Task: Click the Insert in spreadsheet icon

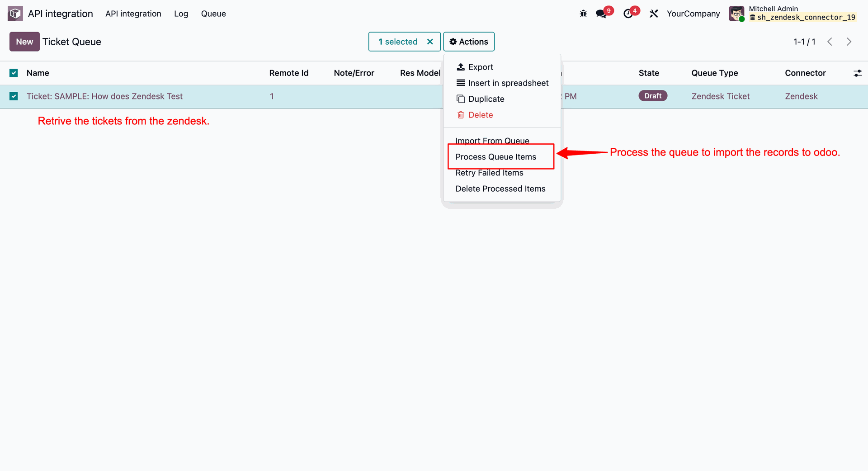Action: pyautogui.click(x=461, y=83)
